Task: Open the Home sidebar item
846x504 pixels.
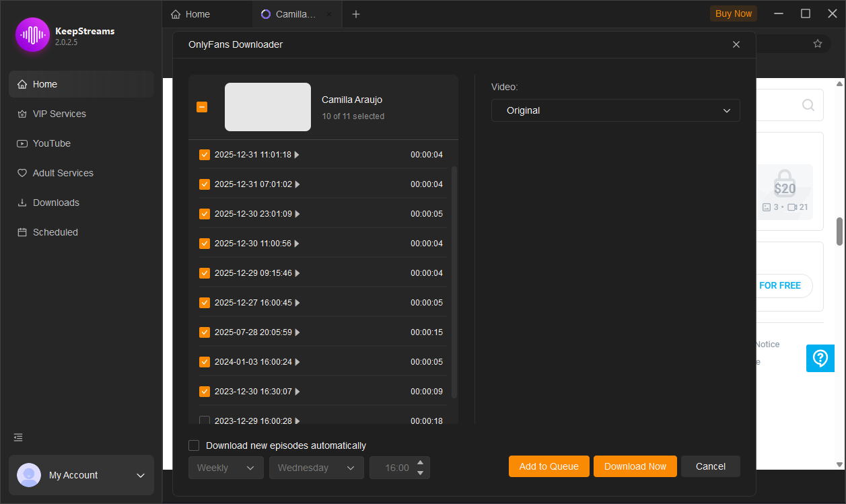Action: pyautogui.click(x=81, y=84)
